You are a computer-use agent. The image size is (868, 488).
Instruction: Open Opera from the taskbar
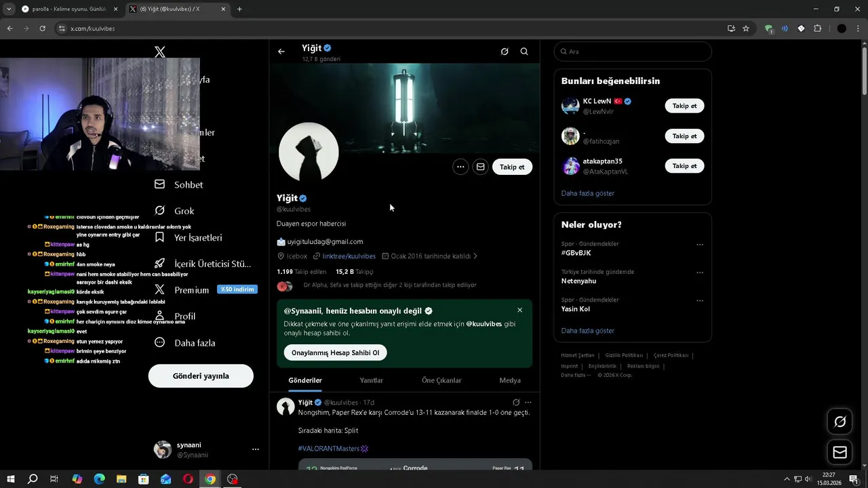[x=188, y=479]
